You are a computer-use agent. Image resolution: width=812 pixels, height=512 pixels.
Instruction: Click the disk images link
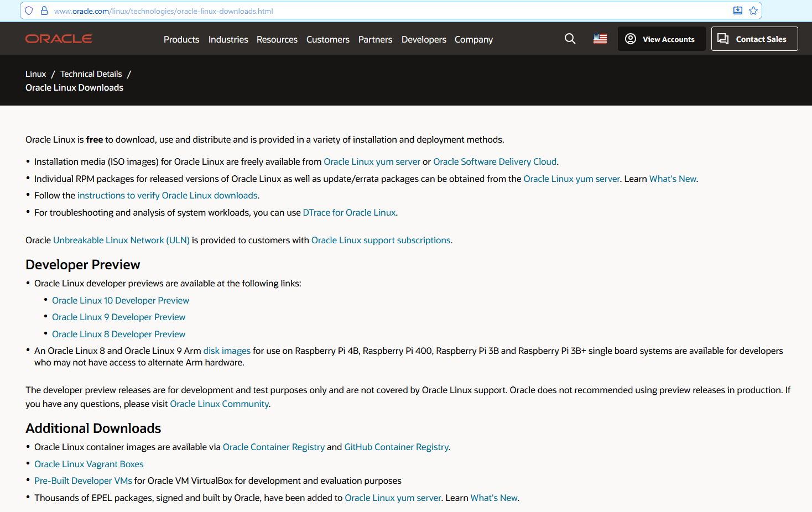point(227,351)
